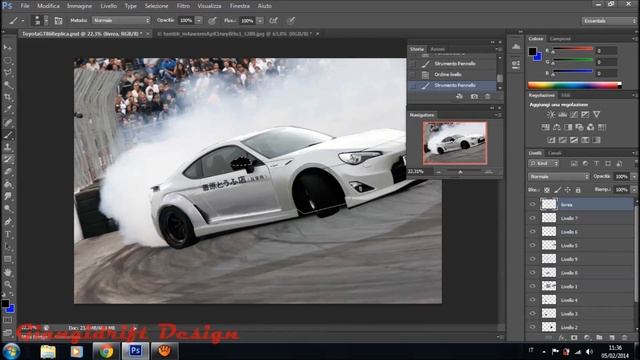Select the Hand tool
This screenshot has height=360, width=640.
[x=8, y=272]
